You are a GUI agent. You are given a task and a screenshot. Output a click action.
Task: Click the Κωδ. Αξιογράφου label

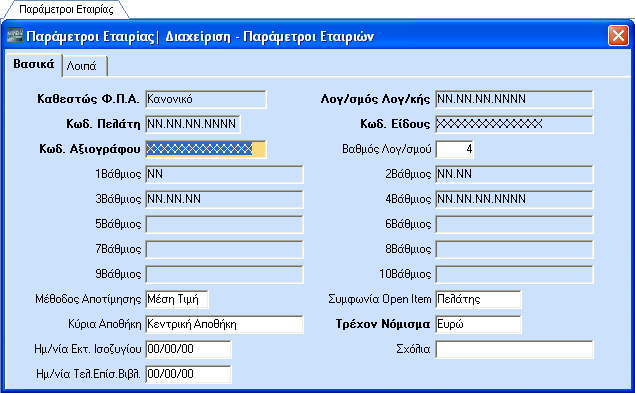tap(89, 149)
